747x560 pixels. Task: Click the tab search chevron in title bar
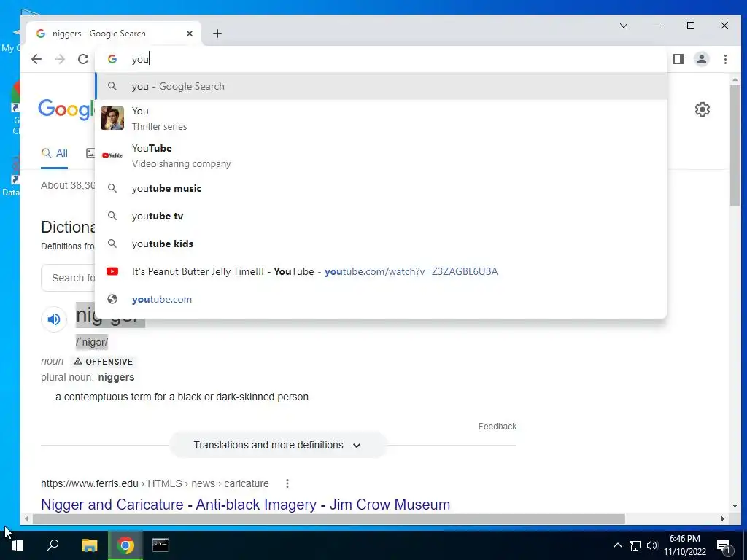click(x=624, y=26)
